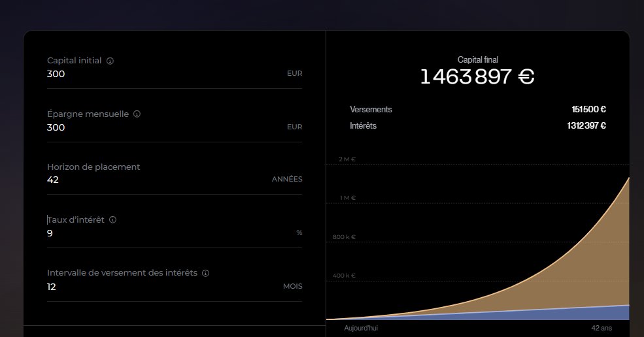This screenshot has height=337, width=644.
Task: Select the Versements amount 151 500 €
Action: point(588,109)
